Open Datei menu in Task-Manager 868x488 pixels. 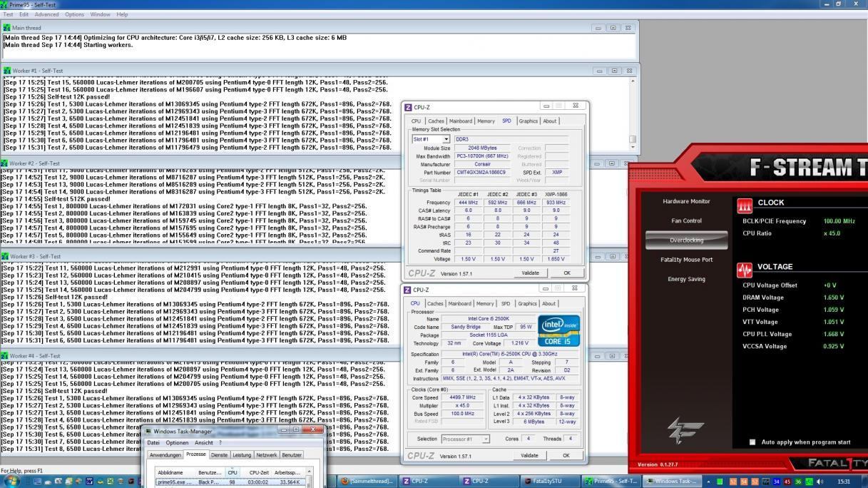coord(153,443)
